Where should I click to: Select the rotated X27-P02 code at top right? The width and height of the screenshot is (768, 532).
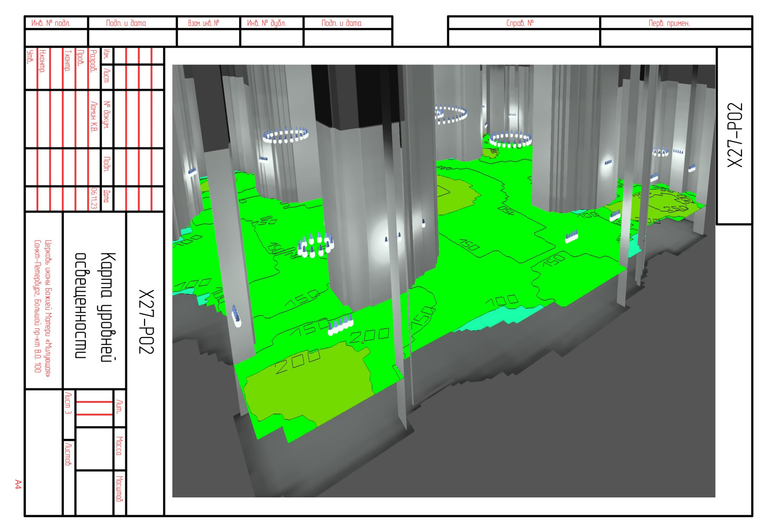tap(735, 135)
